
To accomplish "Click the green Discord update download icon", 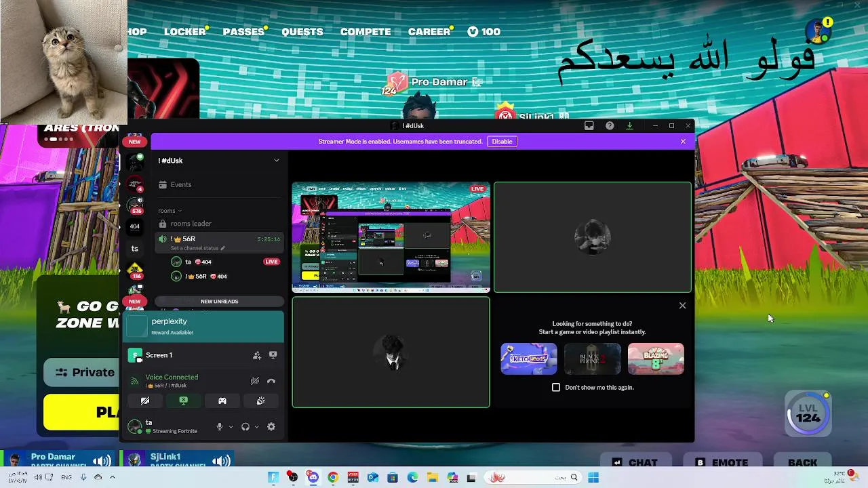I will pyautogui.click(x=629, y=125).
